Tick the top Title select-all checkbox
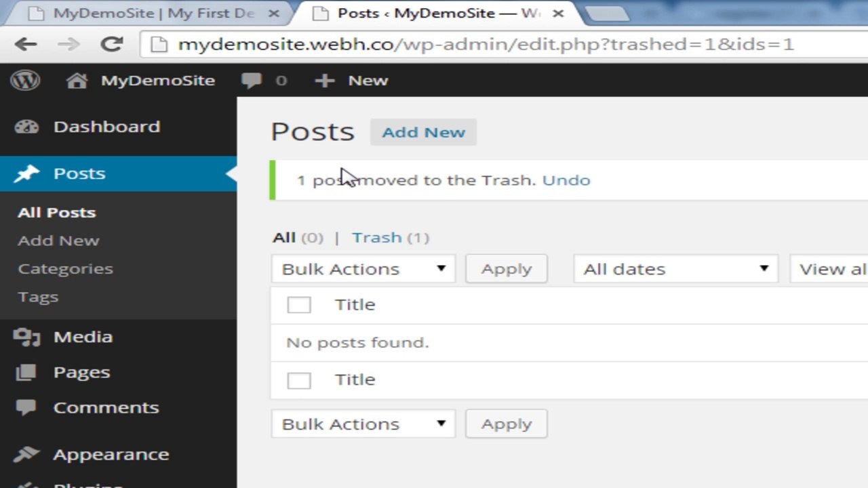The width and height of the screenshot is (868, 488). (x=299, y=305)
